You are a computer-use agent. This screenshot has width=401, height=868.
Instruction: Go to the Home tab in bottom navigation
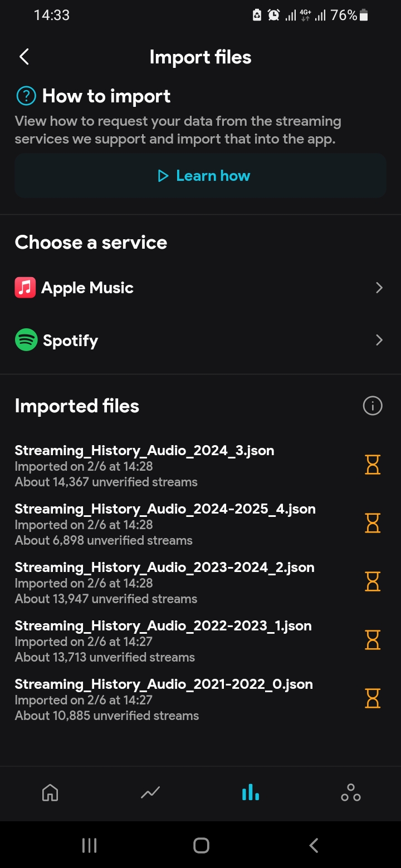50,792
